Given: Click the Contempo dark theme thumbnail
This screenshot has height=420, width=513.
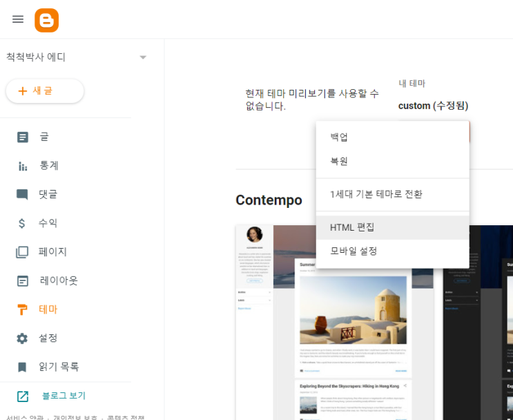Looking at the screenshot, I should pyautogui.click(x=478, y=323).
